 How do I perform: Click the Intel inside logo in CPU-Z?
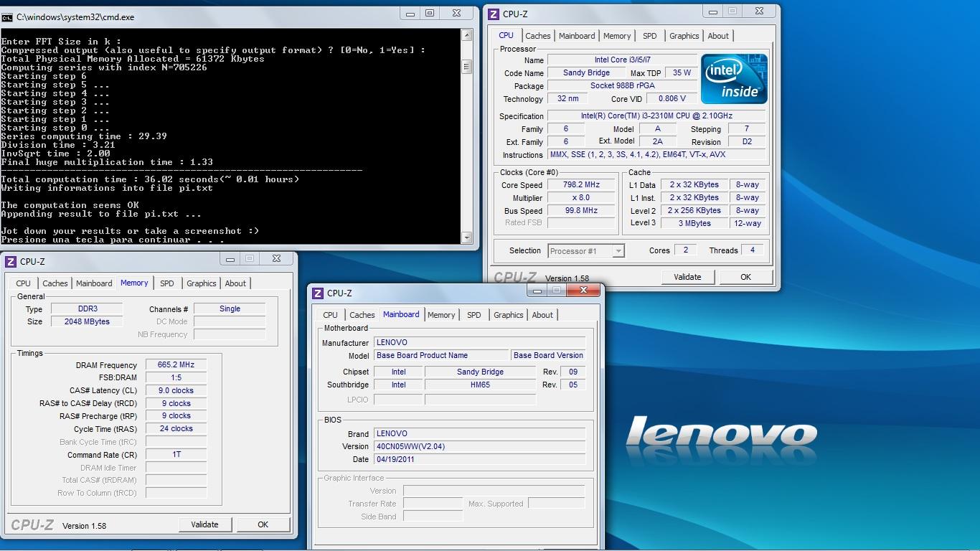(x=734, y=79)
